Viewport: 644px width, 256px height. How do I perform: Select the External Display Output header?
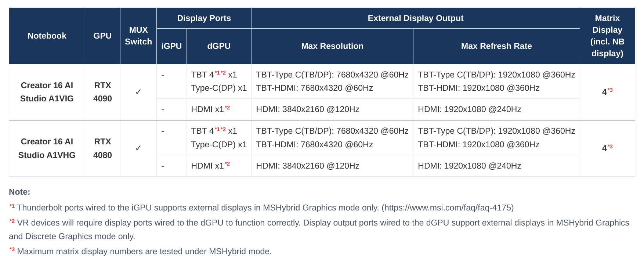pos(416,18)
